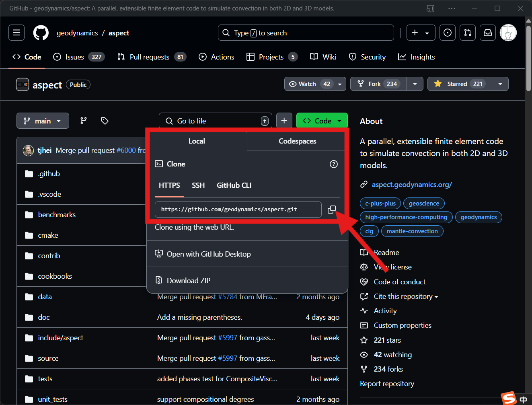532x405 pixels.
Task: Click the GitHub logo home icon
Action: pos(41,33)
